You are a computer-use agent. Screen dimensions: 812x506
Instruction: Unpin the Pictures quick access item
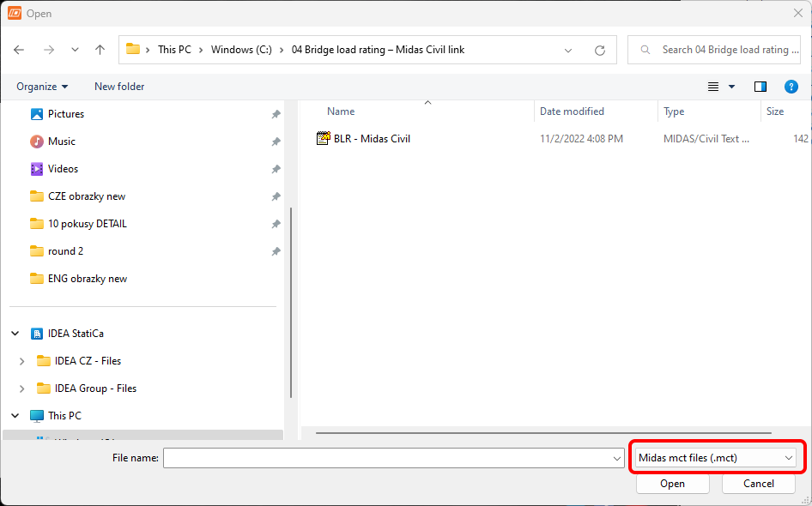tap(276, 114)
